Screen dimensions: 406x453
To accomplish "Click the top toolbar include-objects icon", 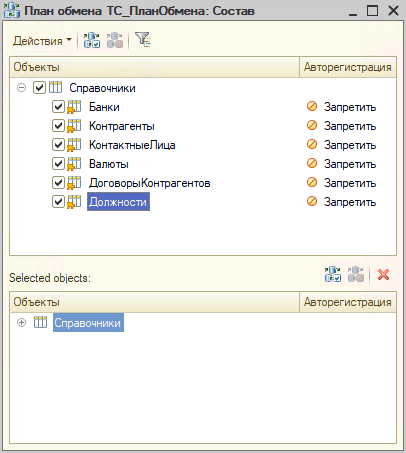I will pos(92,40).
